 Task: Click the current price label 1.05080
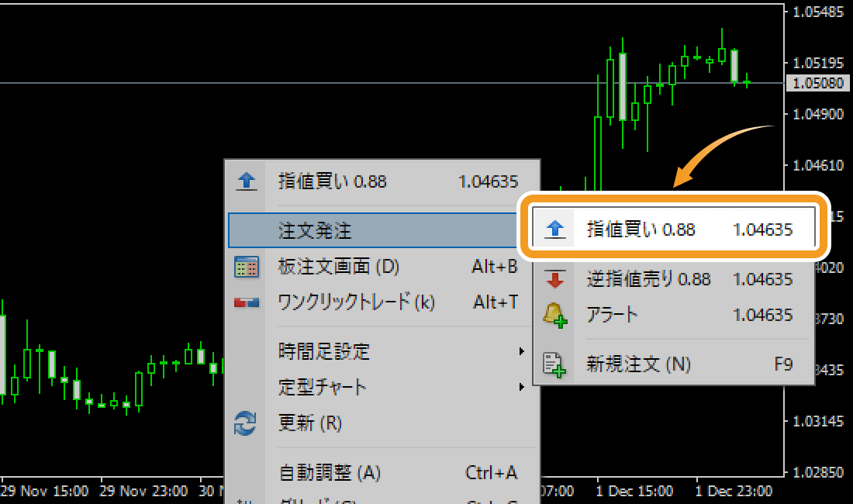pyautogui.click(x=818, y=83)
